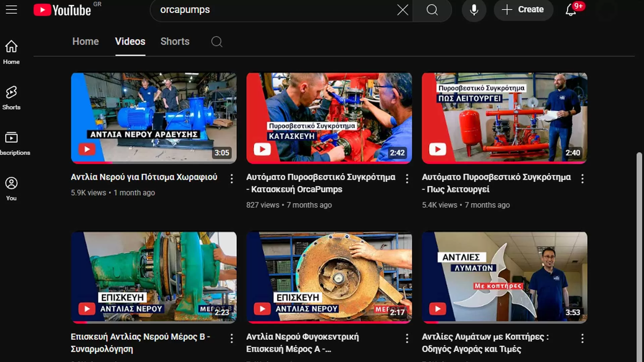644x362 pixels.
Task: Open title Αντλία Νερού για Πότισμα Χωραφιού
Action: (144, 177)
